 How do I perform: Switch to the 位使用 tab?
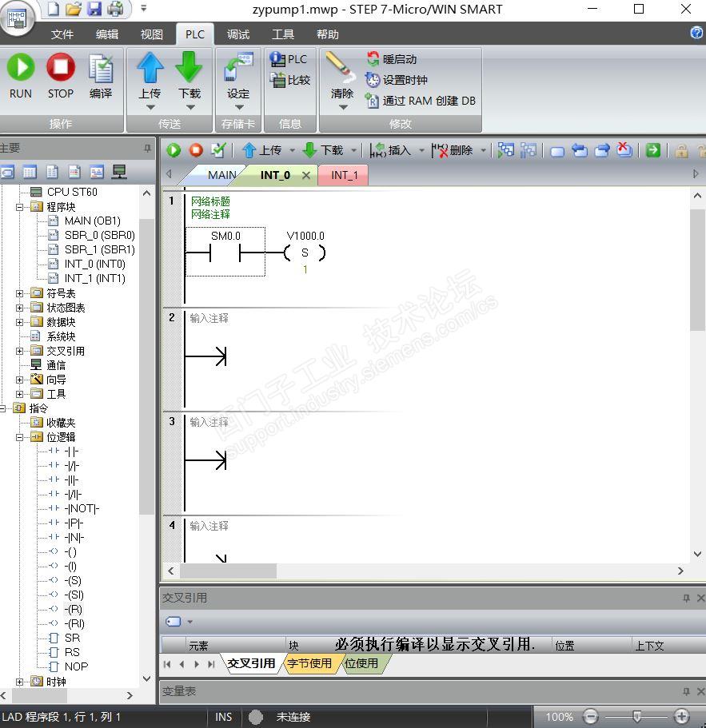(x=361, y=663)
